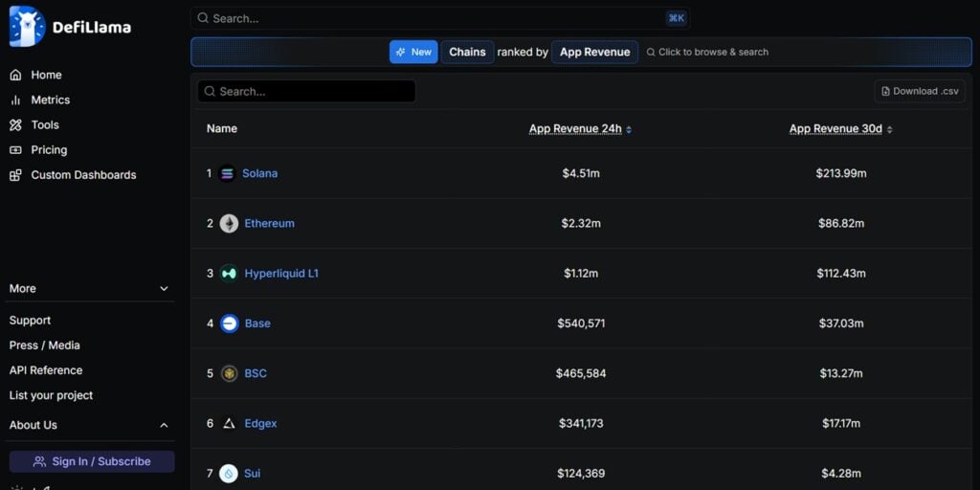Sort by App Revenue 24h column
Image resolution: width=980 pixels, height=490 pixels.
pyautogui.click(x=581, y=129)
